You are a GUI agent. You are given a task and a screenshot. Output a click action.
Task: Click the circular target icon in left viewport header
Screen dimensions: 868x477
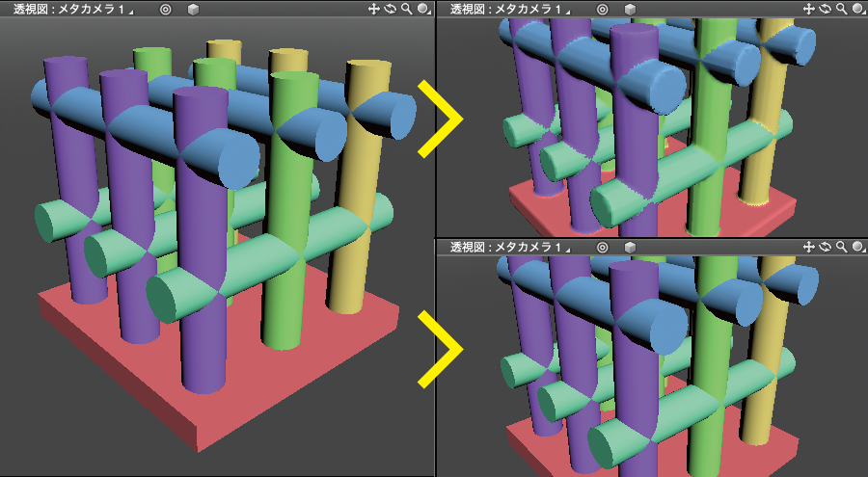point(165,9)
